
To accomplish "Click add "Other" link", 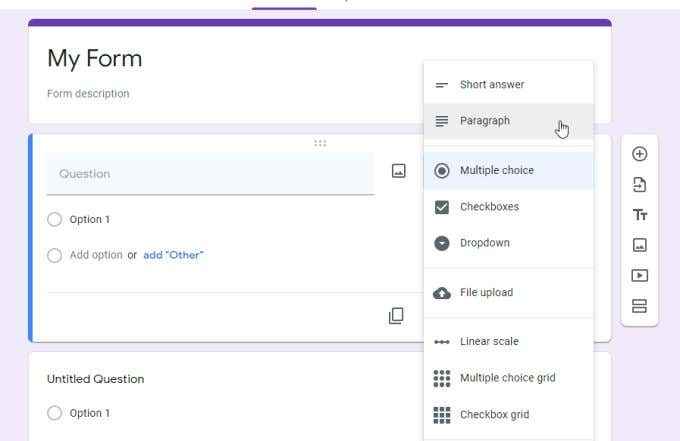I will (x=173, y=255).
